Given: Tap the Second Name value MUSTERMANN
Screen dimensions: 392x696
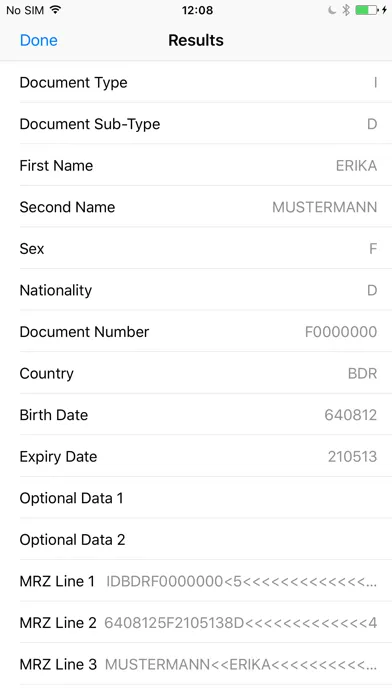Looking at the screenshot, I should click(x=325, y=207).
